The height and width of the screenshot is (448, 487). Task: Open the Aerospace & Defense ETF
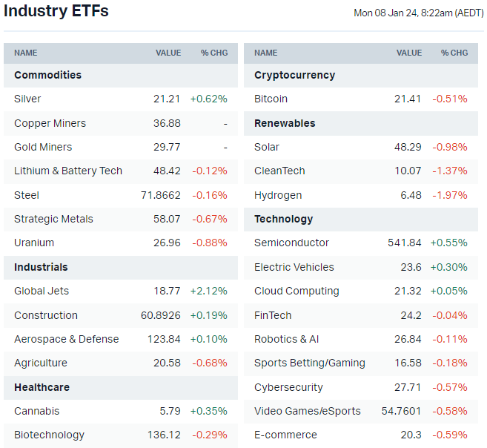coord(66,339)
